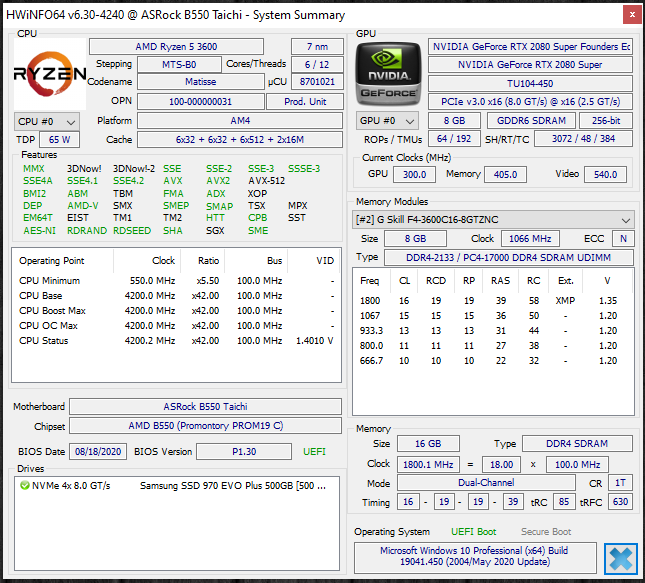Click the blue X close icon
This screenshot has height=583, width=645.
coord(620,559)
